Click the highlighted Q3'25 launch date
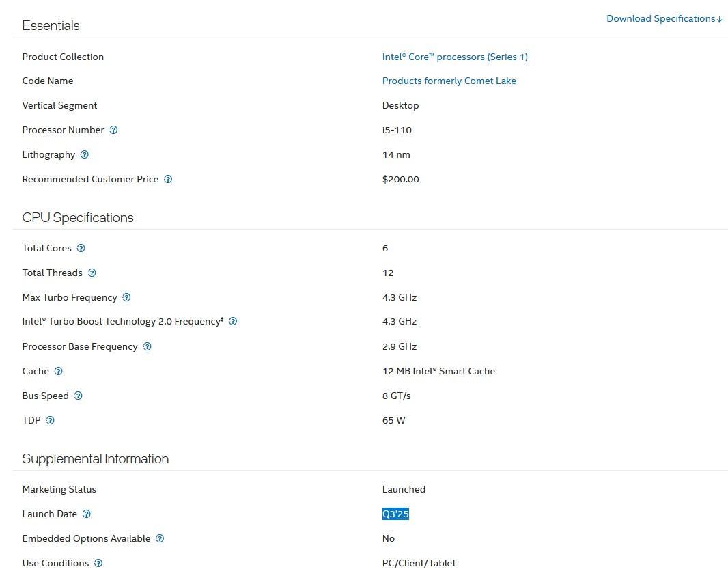 tap(395, 514)
